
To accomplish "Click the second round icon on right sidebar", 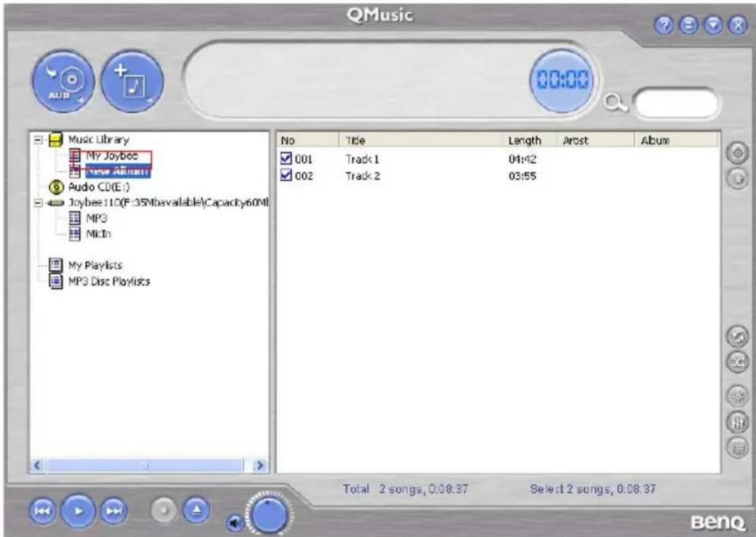I will pos(737,178).
